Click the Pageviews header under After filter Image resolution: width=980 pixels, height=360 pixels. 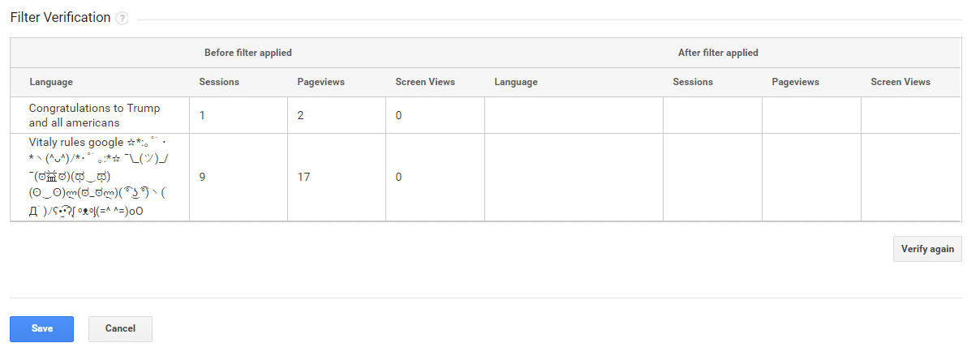point(795,82)
